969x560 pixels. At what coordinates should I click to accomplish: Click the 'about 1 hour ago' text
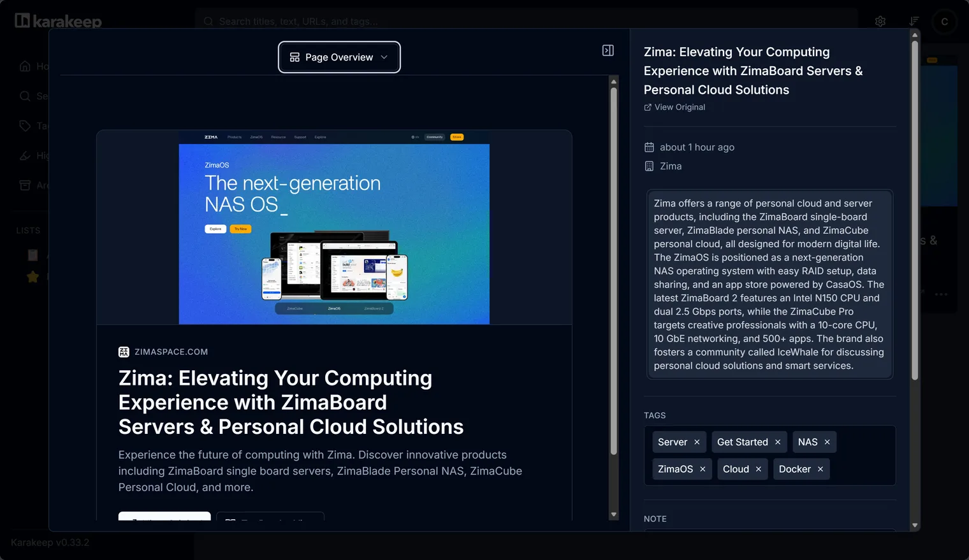pos(697,147)
